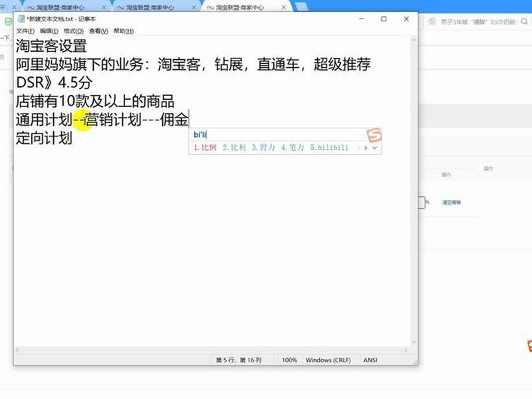Click the small input box in browser page
Image resolution: width=532 pixels, height=399 pixels.
pos(422,203)
